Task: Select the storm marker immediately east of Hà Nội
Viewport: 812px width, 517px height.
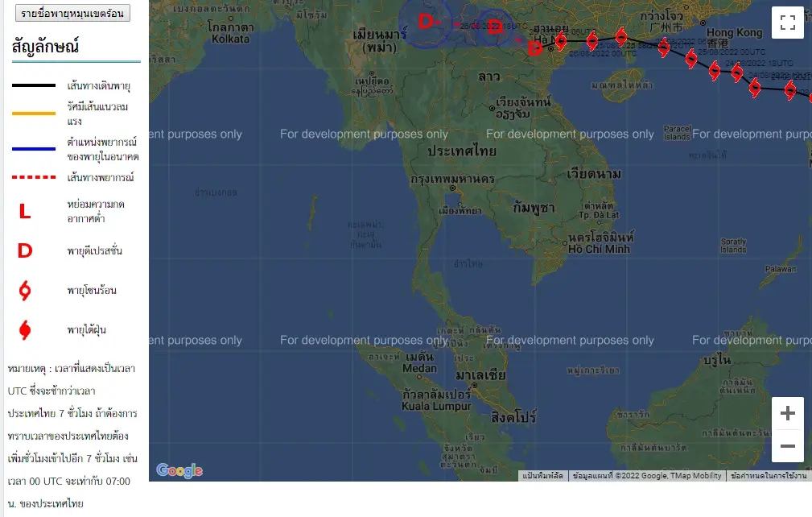Action: (x=561, y=41)
